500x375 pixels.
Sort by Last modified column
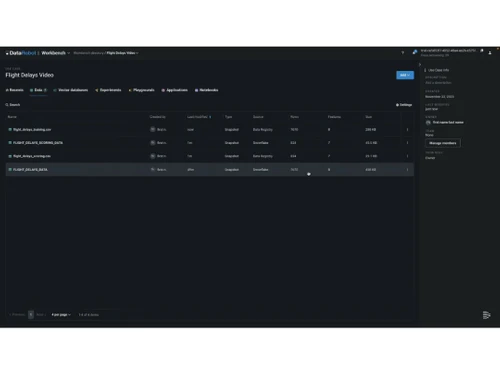199,117
